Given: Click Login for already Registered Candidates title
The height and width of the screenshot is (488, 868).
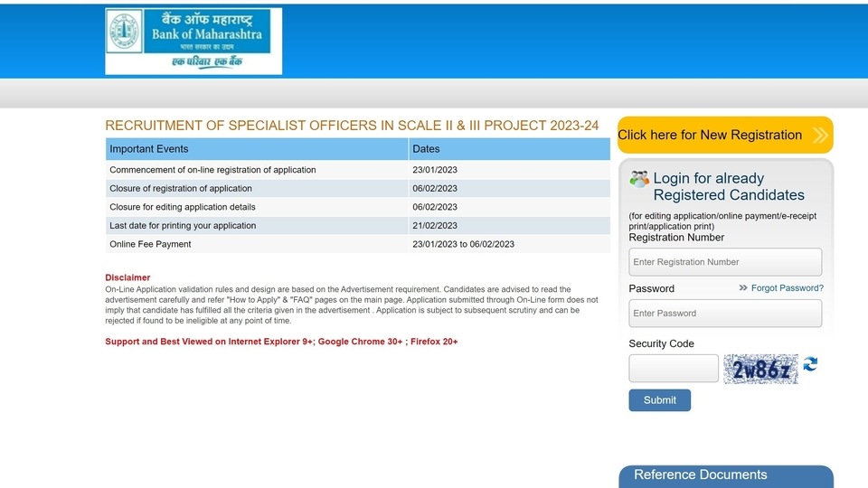Looking at the screenshot, I should pyautogui.click(x=729, y=186).
